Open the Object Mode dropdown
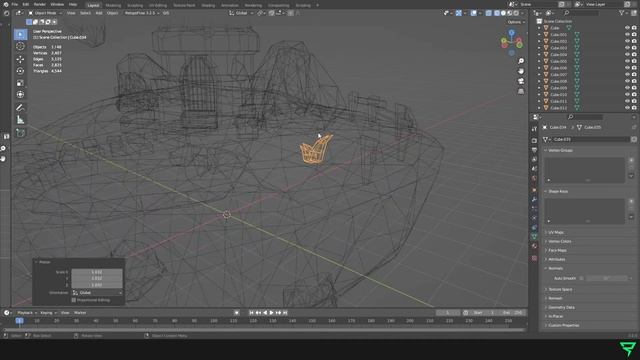The height and width of the screenshot is (360, 640). (45, 13)
